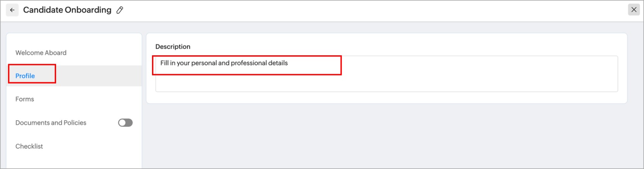Go to the Forms section

[x=25, y=99]
